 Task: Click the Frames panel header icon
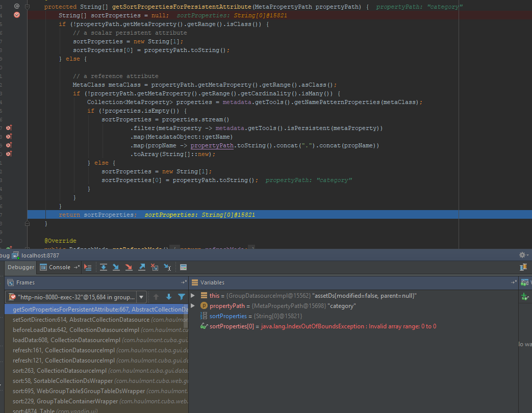[x=11, y=282]
